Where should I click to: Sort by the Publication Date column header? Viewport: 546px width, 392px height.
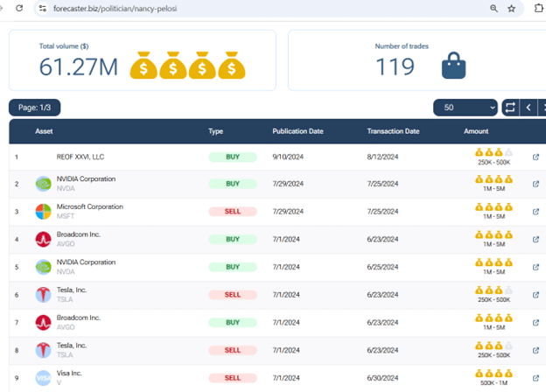click(297, 131)
